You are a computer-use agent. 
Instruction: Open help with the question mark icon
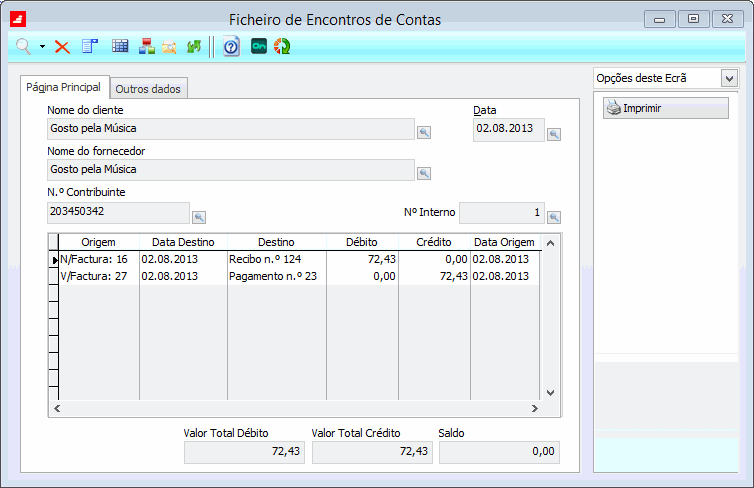(x=232, y=46)
